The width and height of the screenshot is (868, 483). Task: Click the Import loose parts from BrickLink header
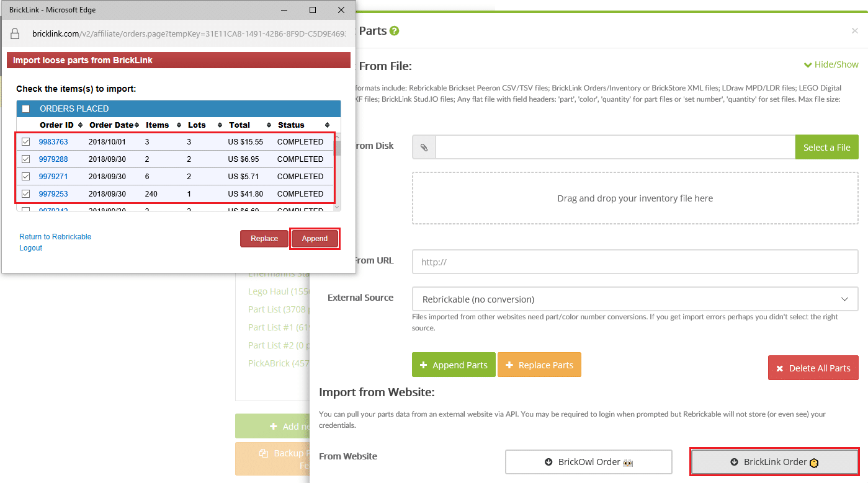pos(179,60)
